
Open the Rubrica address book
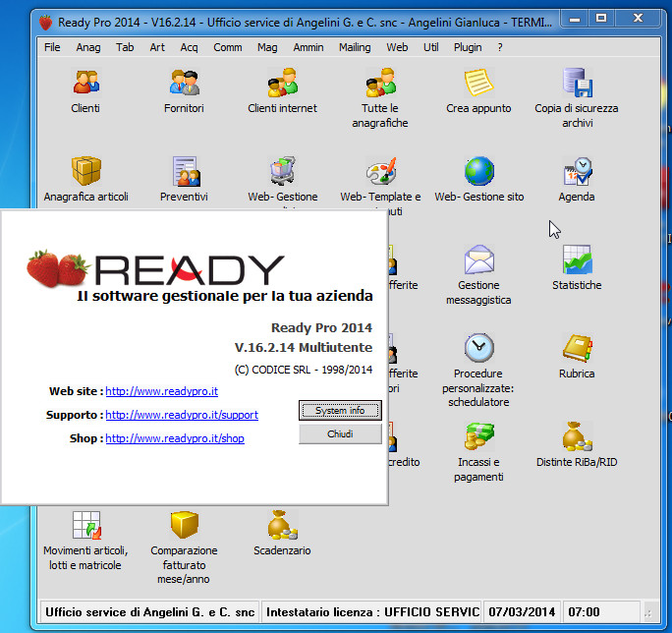[577, 347]
